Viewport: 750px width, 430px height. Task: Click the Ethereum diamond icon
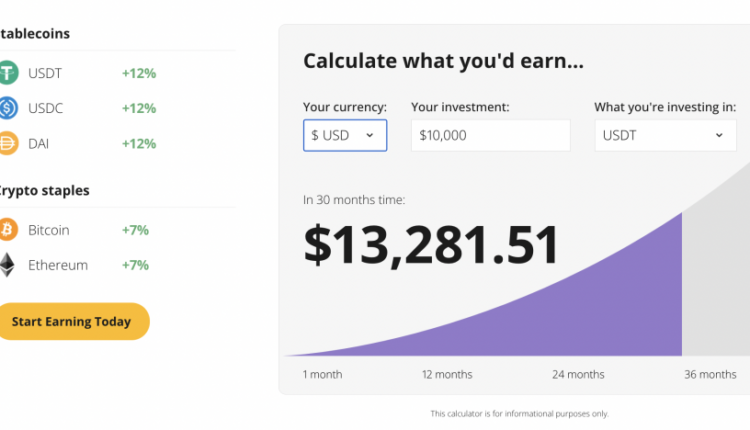point(8,265)
